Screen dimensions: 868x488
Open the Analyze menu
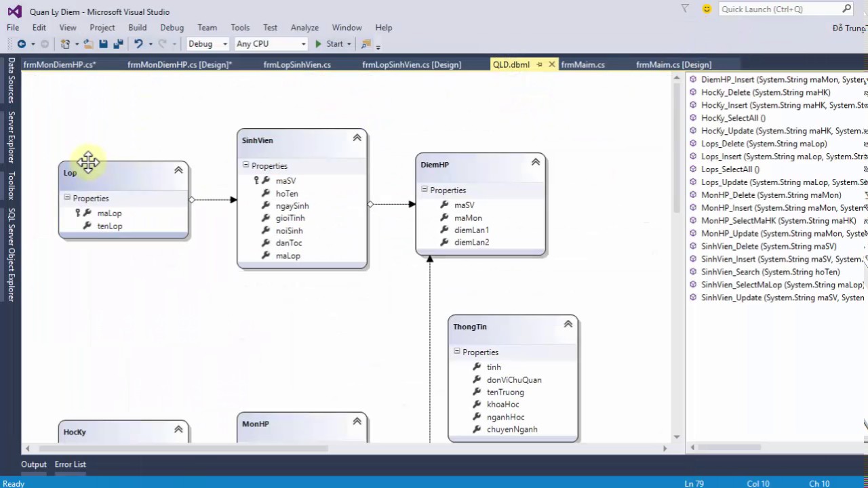pyautogui.click(x=304, y=28)
